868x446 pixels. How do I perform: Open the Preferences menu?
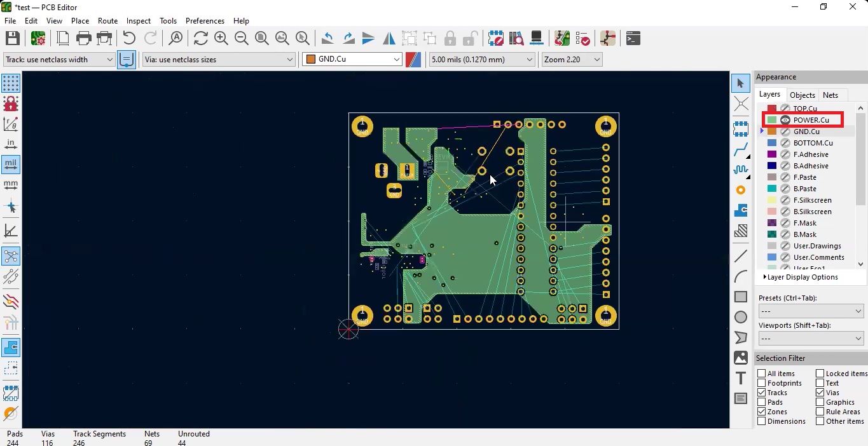pos(205,21)
